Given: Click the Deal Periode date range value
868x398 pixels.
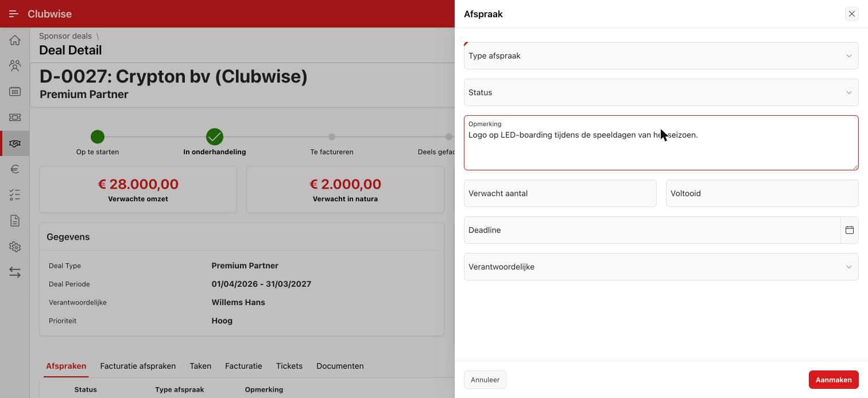Looking at the screenshot, I should (261, 284).
